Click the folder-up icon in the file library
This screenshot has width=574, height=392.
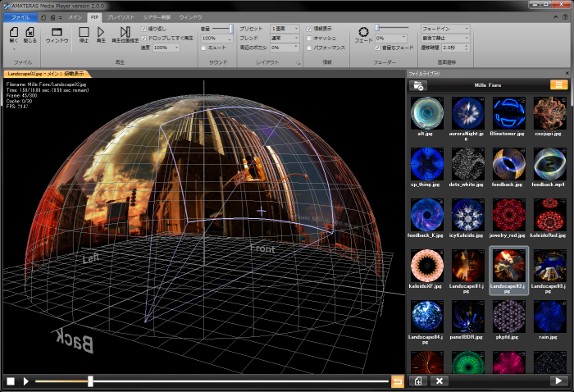(x=418, y=85)
